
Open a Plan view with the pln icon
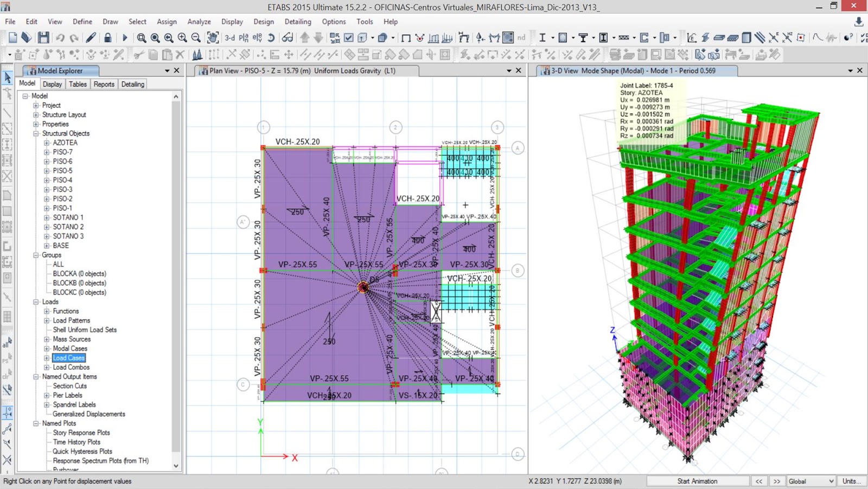point(244,37)
